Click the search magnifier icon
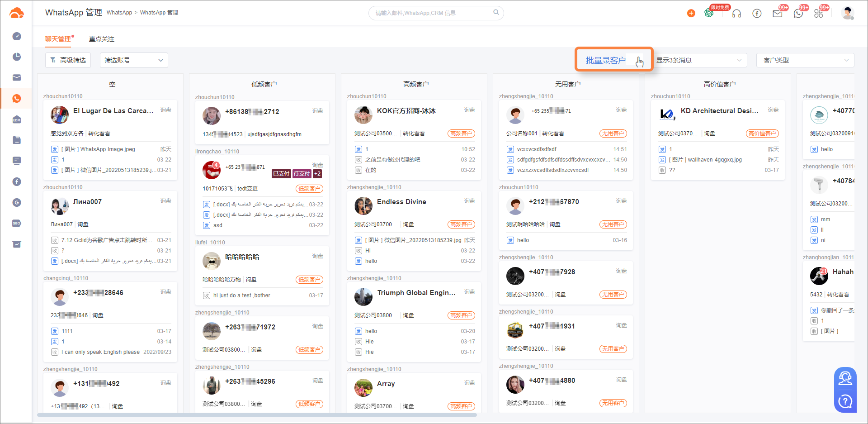The width and height of the screenshot is (868, 424). (496, 13)
